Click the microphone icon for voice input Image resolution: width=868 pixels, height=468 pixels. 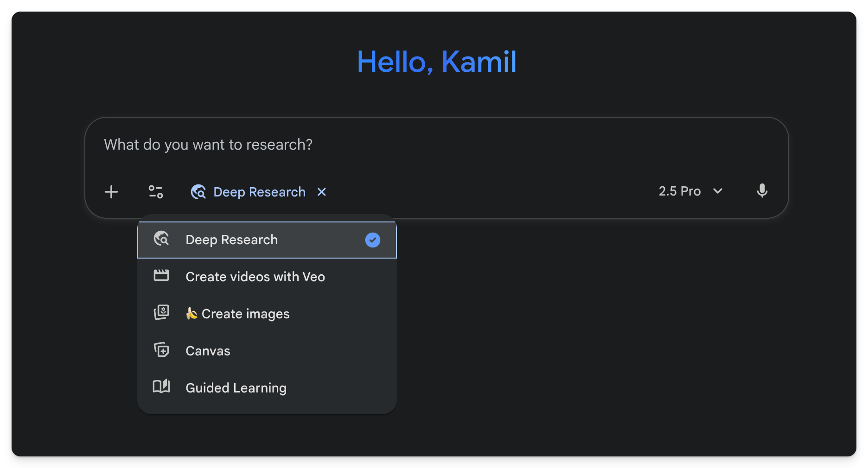pyautogui.click(x=762, y=191)
